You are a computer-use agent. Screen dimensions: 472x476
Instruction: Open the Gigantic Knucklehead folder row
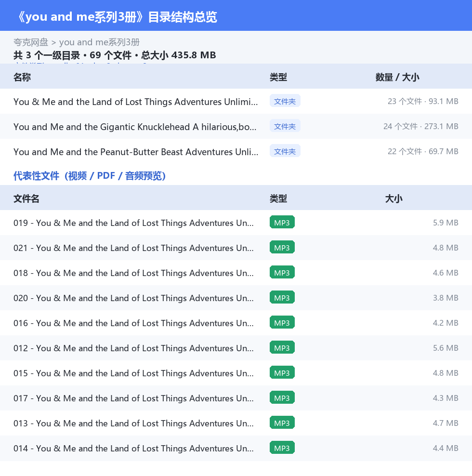tap(236, 126)
